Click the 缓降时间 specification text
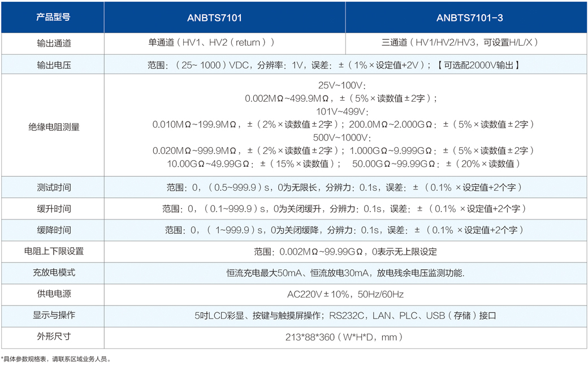The height and width of the screenshot is (366, 588). click(x=344, y=230)
